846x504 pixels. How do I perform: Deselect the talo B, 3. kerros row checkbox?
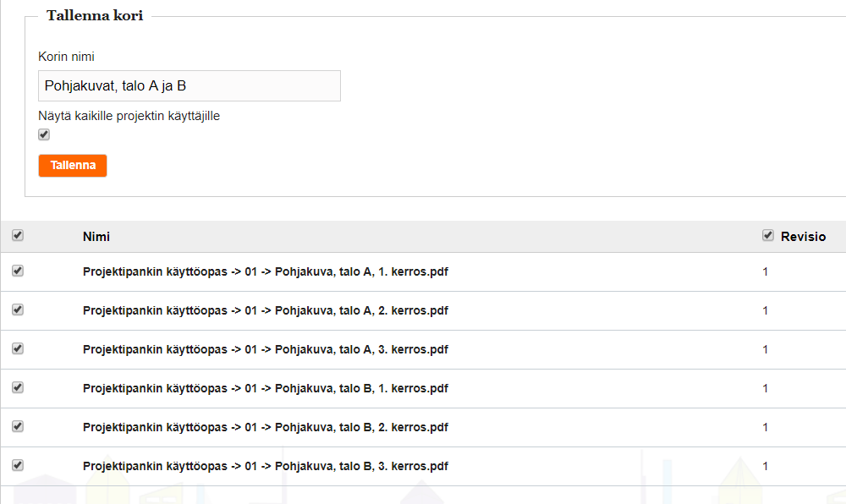click(x=18, y=466)
